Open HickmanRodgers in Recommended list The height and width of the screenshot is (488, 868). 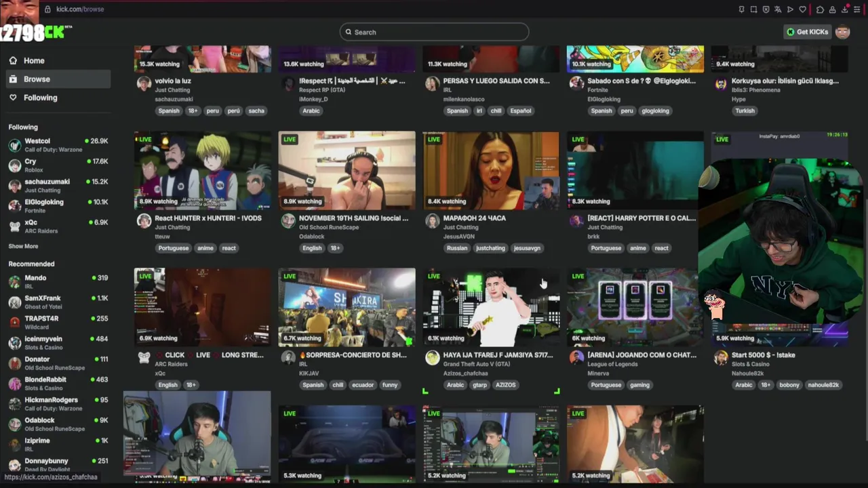pos(58,404)
